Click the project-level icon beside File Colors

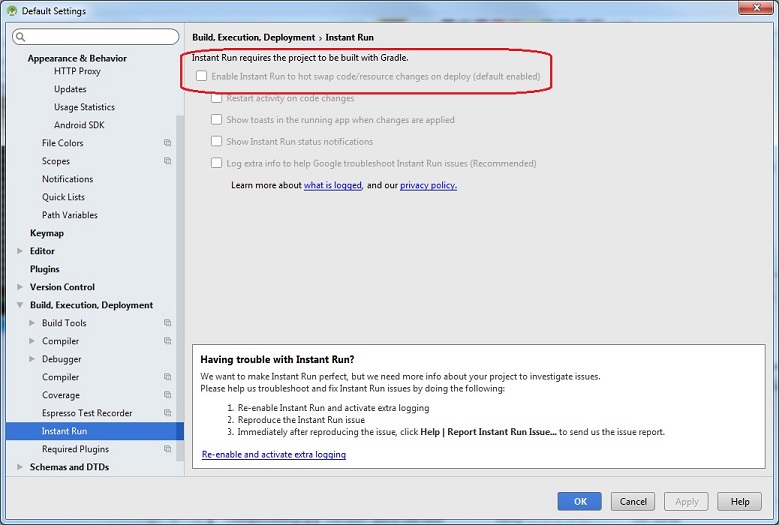(x=168, y=143)
